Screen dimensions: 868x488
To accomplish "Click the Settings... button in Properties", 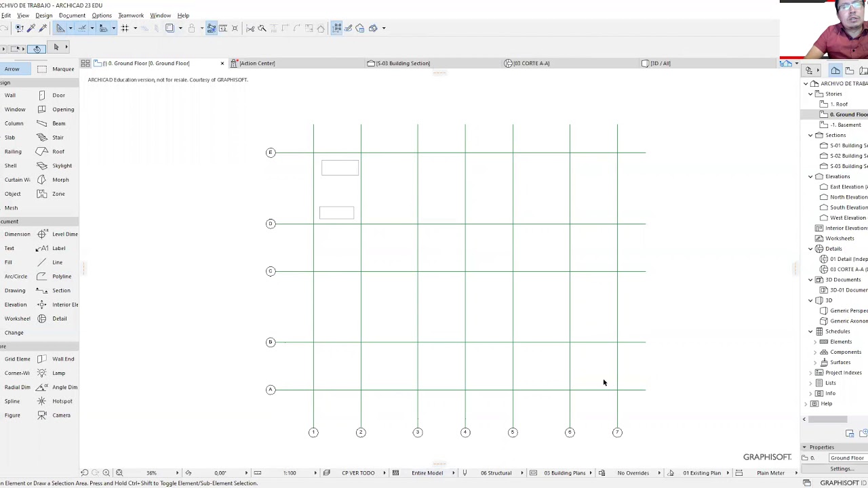I will [x=842, y=469].
